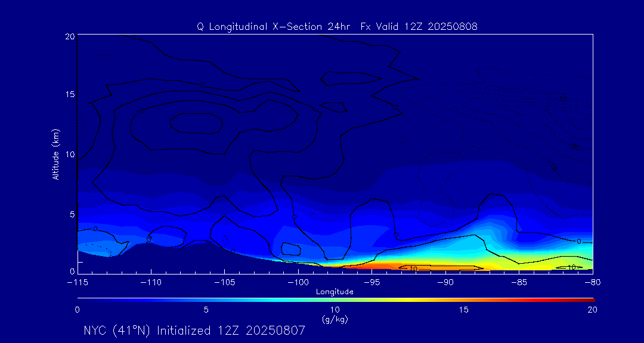Select altitude axis tick label 15
644x343 pixels.
pos(70,94)
